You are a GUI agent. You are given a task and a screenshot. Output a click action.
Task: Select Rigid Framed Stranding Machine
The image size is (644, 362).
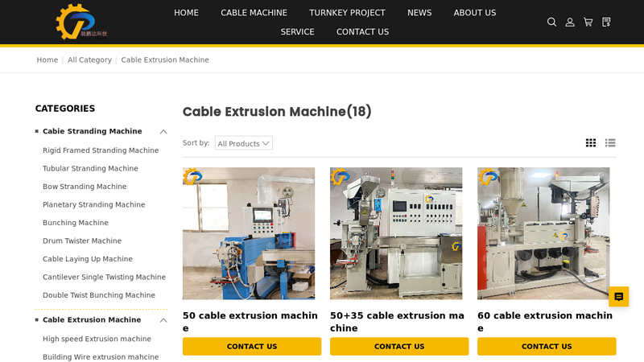(101, 150)
